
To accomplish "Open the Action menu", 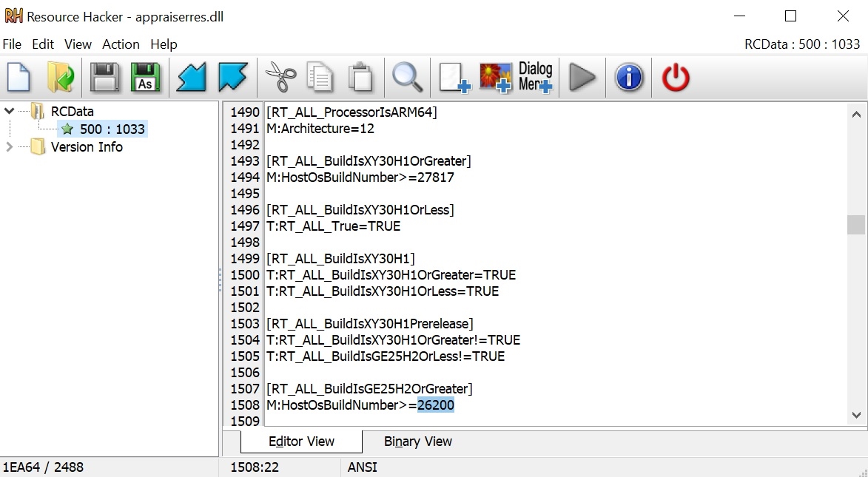I will point(121,44).
